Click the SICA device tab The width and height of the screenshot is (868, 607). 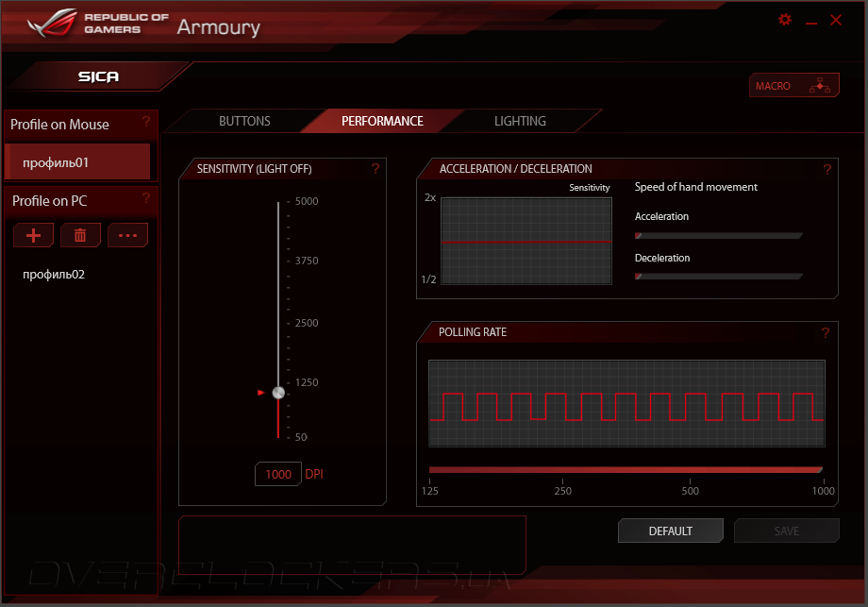pos(98,76)
